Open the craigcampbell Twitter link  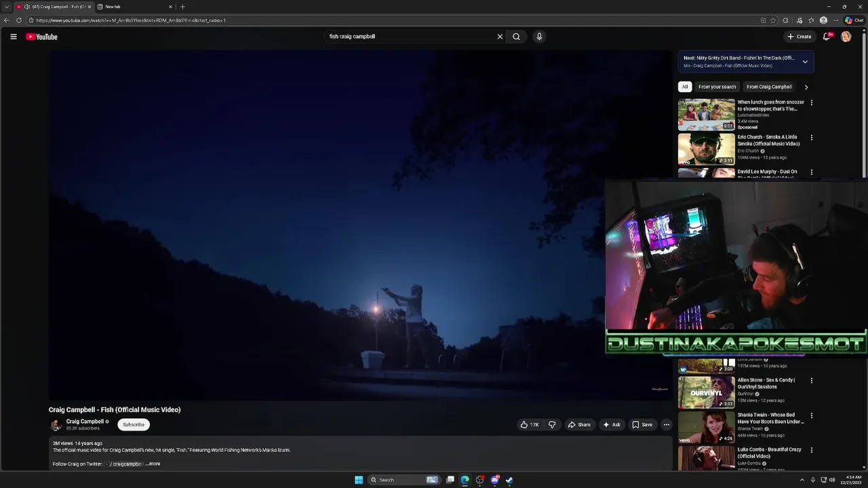(125, 464)
